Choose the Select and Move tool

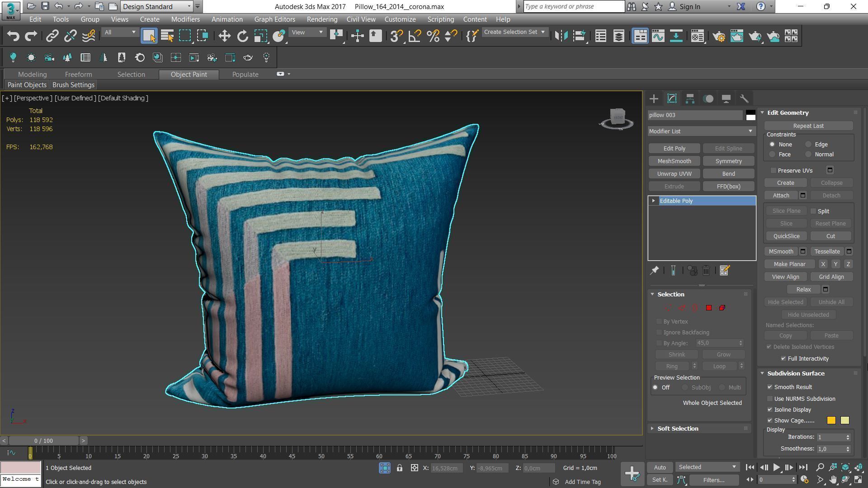(225, 36)
